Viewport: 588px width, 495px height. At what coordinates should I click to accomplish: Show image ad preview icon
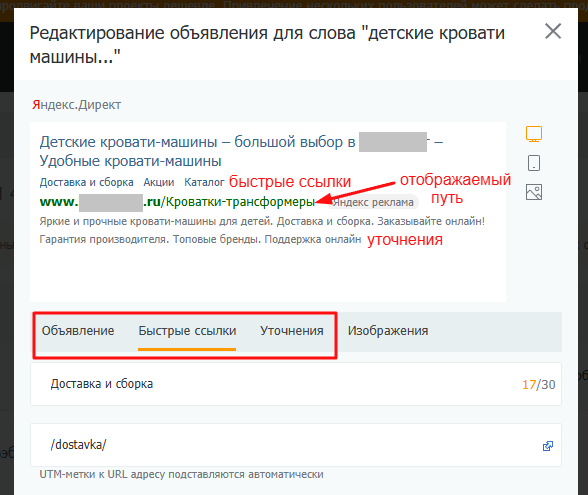[534, 192]
